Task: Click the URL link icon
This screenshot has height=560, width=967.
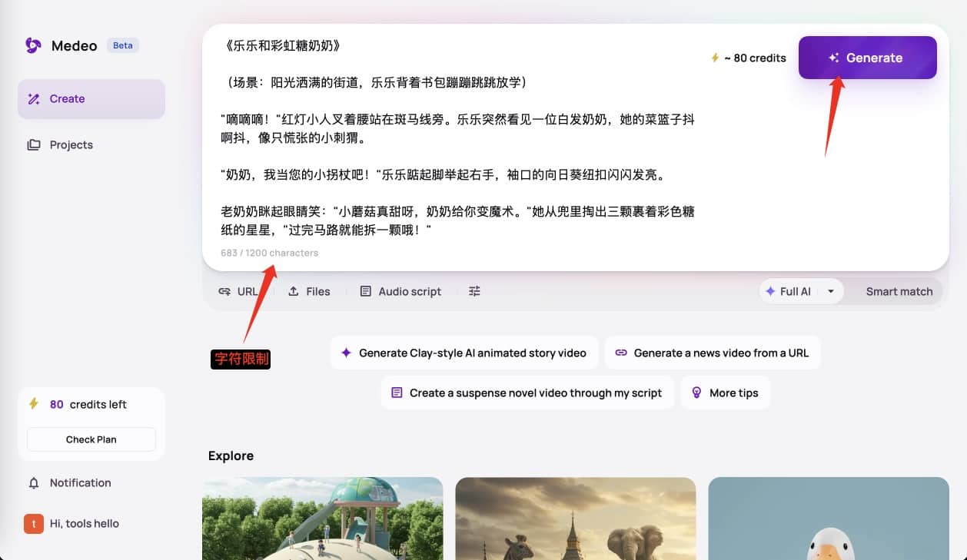Action: click(224, 292)
